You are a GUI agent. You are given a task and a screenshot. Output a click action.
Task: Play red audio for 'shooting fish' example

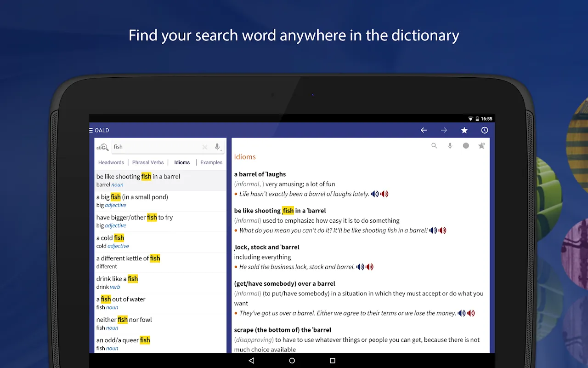[442, 230]
